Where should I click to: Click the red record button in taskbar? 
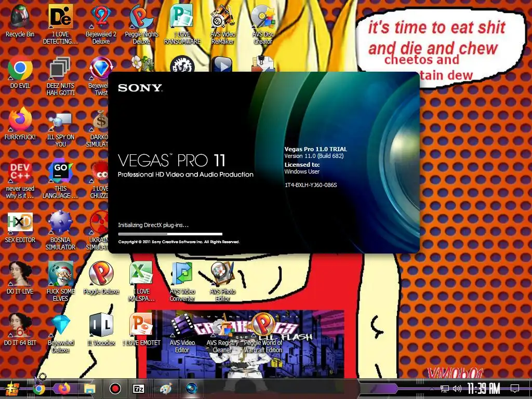[x=115, y=389]
